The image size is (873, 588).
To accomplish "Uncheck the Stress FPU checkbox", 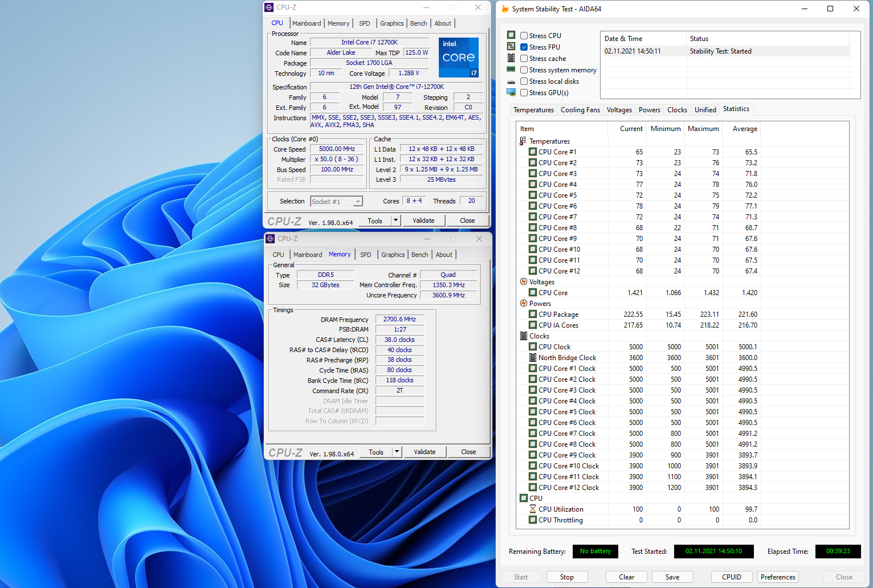I will coord(524,47).
